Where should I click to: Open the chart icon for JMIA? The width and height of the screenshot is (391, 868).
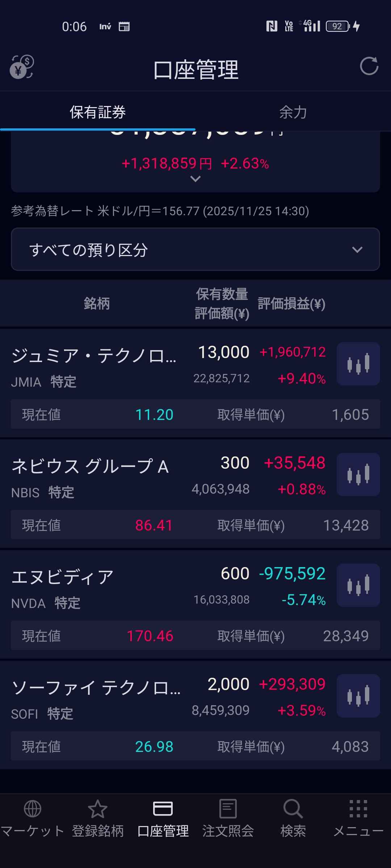(358, 364)
